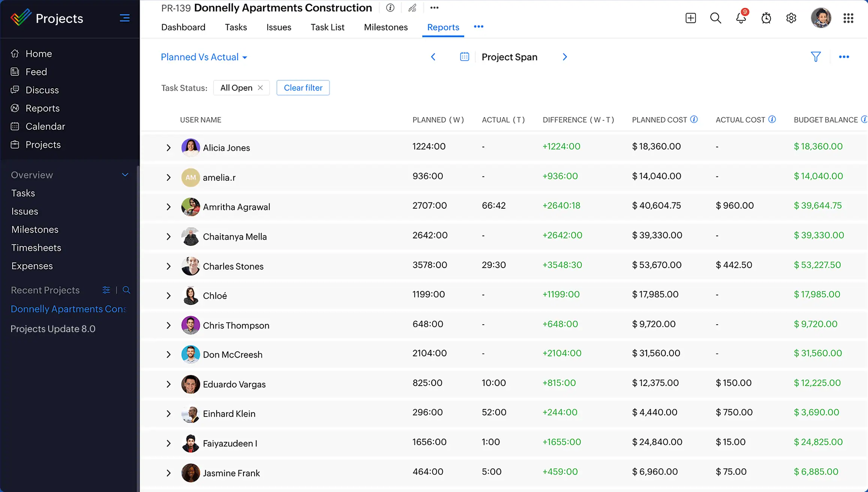
Task: Remove the All Open task status chip
Action: pos(261,87)
